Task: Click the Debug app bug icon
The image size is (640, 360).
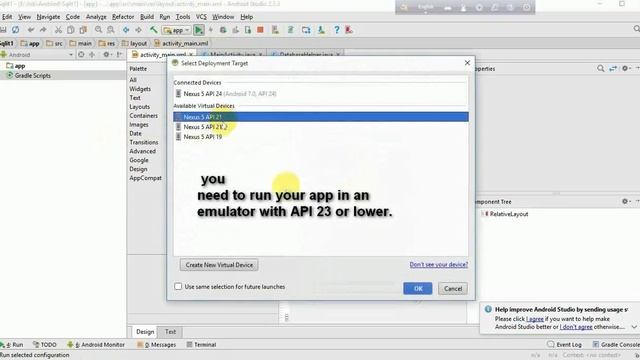Action: coord(223,30)
